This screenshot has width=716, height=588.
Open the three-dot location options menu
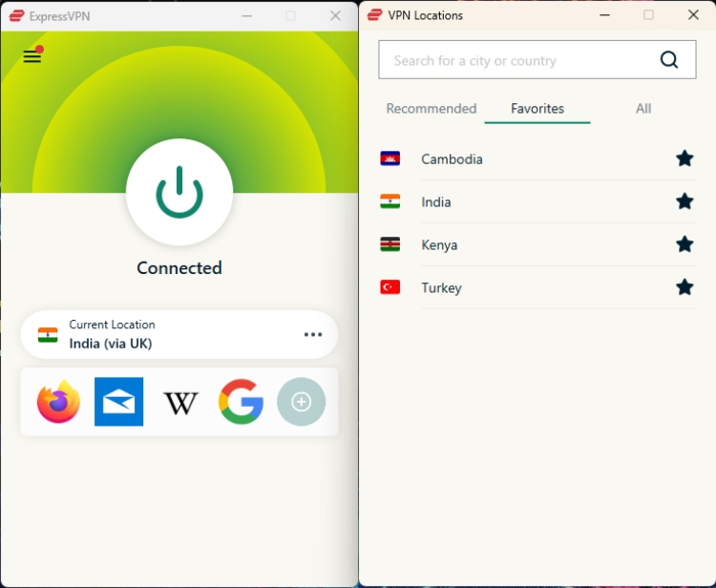313,335
